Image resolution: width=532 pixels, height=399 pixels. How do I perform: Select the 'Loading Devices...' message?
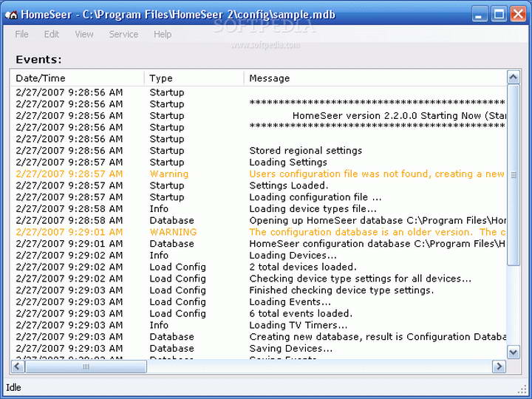(x=293, y=255)
